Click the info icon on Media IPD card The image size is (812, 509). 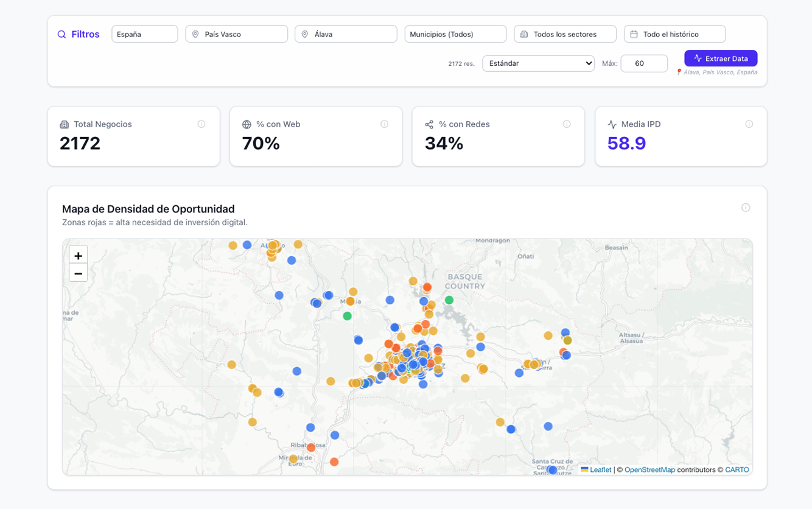tap(749, 124)
